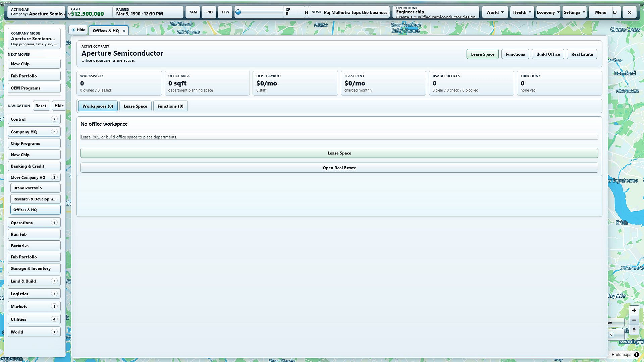Click the Build Office button
The image size is (644, 362).
pyautogui.click(x=548, y=54)
